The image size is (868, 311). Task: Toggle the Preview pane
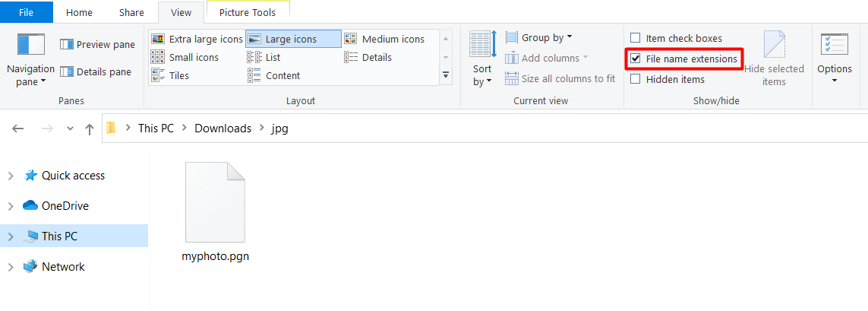point(97,45)
